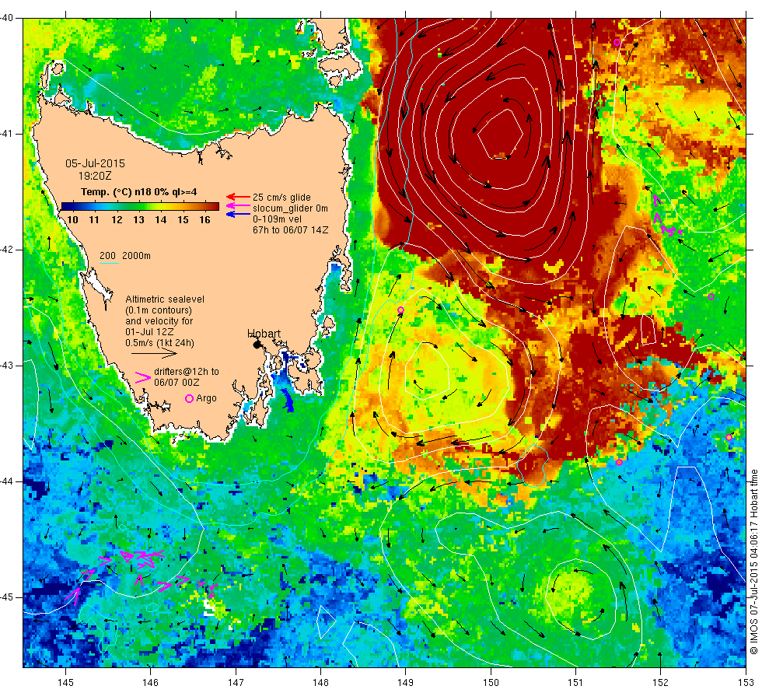The height and width of the screenshot is (700, 762).
Task: Click the 'Temp. (°C) n18 0% ql>=4' title
Action: click(x=139, y=192)
